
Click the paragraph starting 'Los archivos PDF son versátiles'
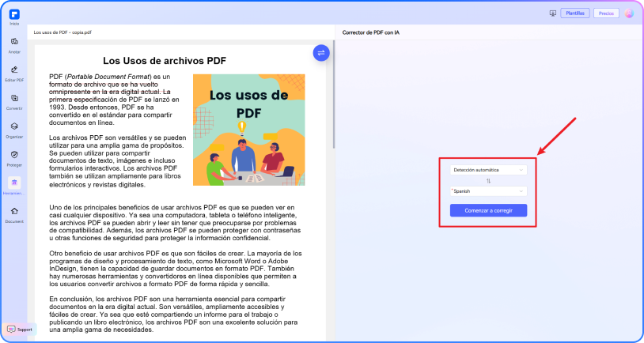coord(117,161)
